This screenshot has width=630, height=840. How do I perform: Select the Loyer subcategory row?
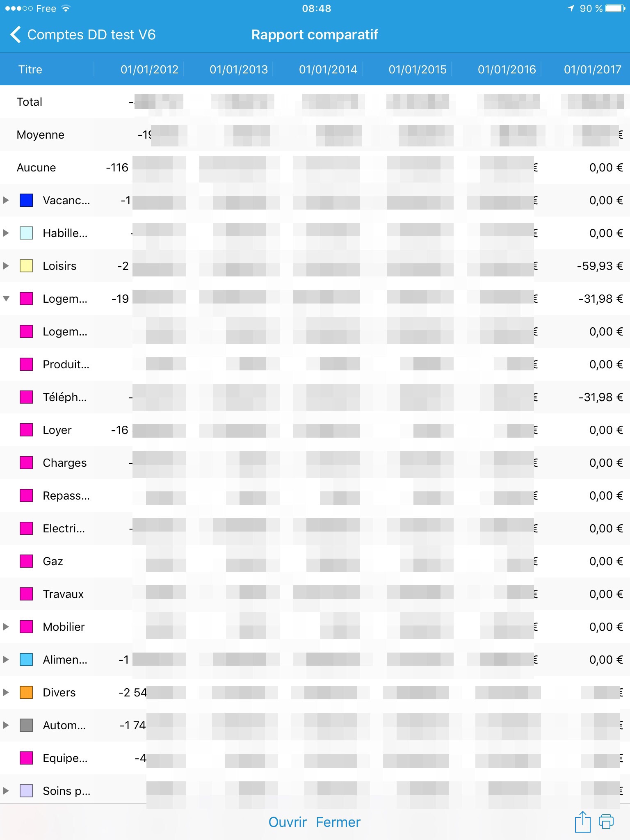click(57, 430)
